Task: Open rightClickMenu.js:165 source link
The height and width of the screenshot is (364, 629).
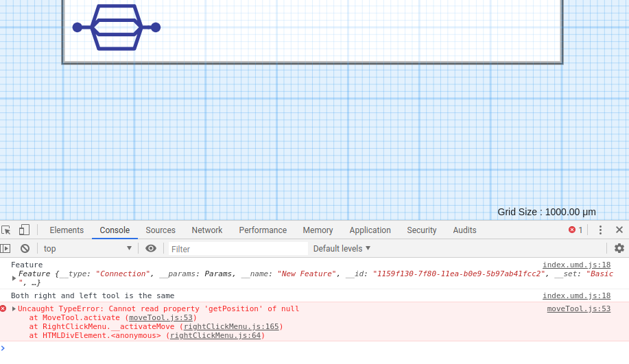Action: [x=231, y=326]
